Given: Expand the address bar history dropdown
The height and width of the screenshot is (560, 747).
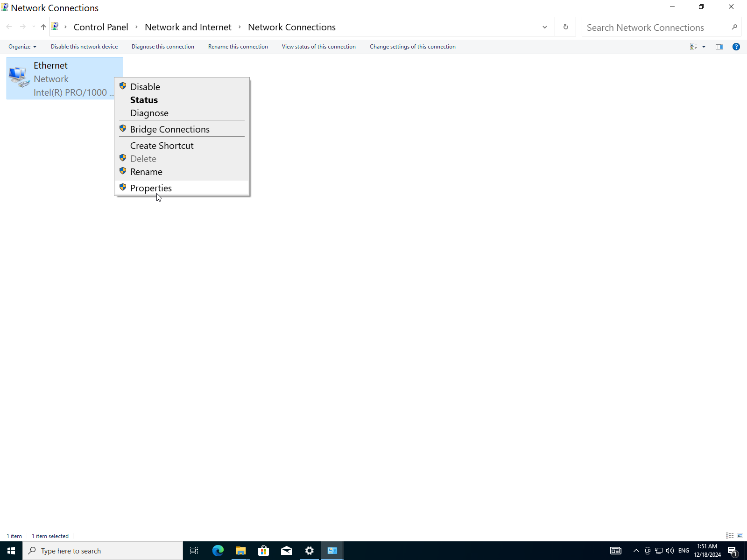Looking at the screenshot, I should pyautogui.click(x=544, y=27).
